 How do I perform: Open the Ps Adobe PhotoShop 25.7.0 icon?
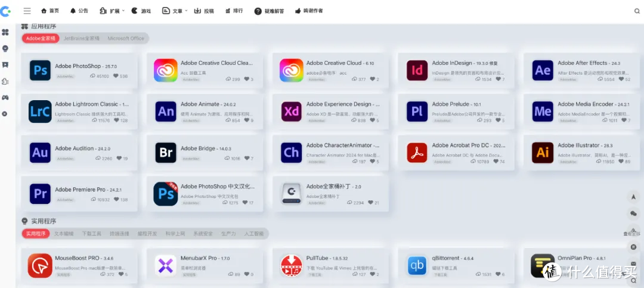pos(41,71)
